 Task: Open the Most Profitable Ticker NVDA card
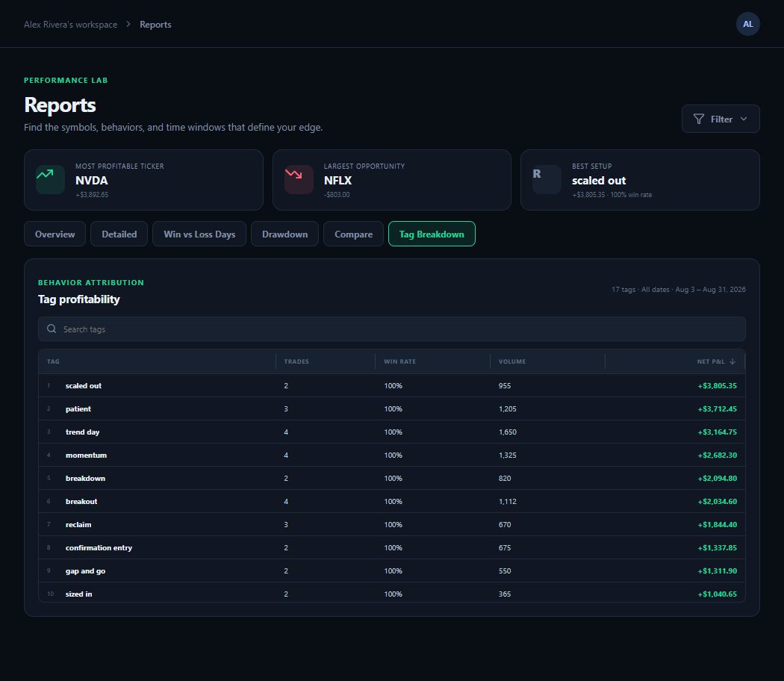pyautogui.click(x=143, y=180)
